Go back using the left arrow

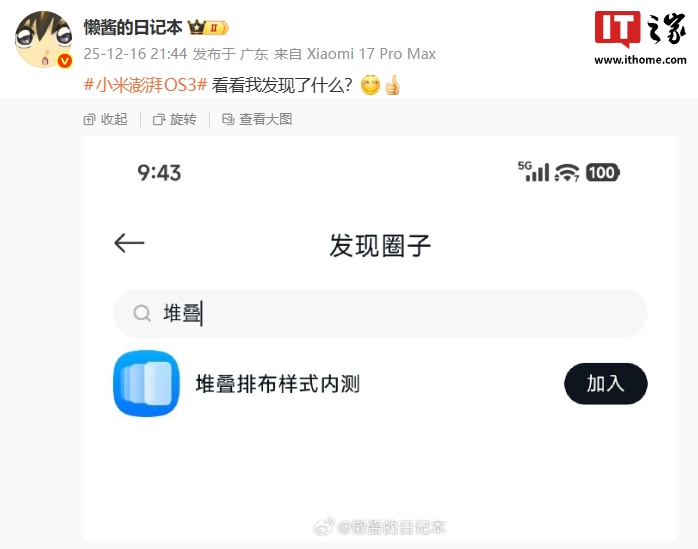pyautogui.click(x=129, y=243)
